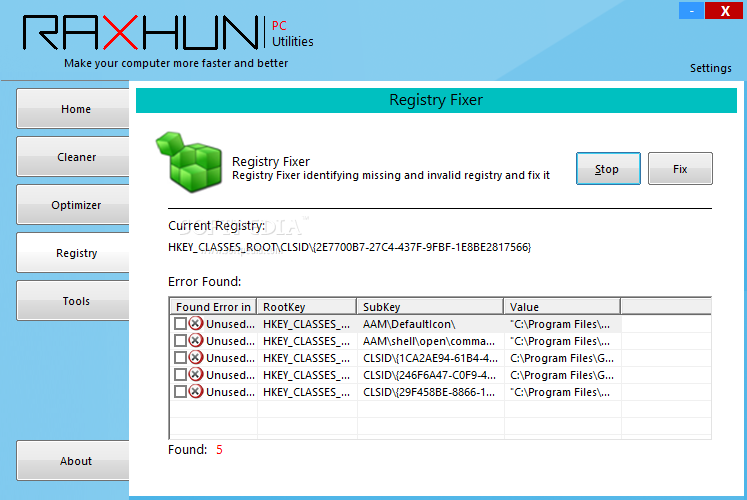747x500 pixels.
Task: Click red error icon in CLSID\{29F458BE row
Action: click(x=196, y=392)
